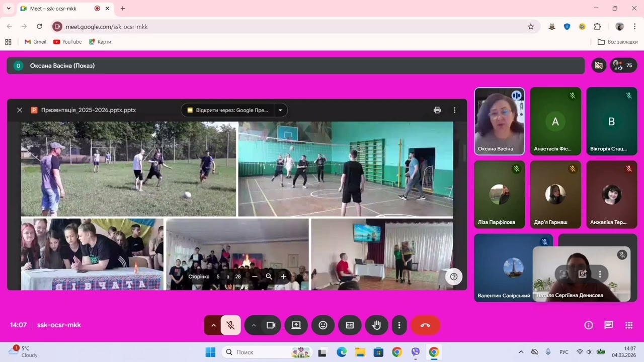Select Дар'я Гармаш participant tile

555,195
